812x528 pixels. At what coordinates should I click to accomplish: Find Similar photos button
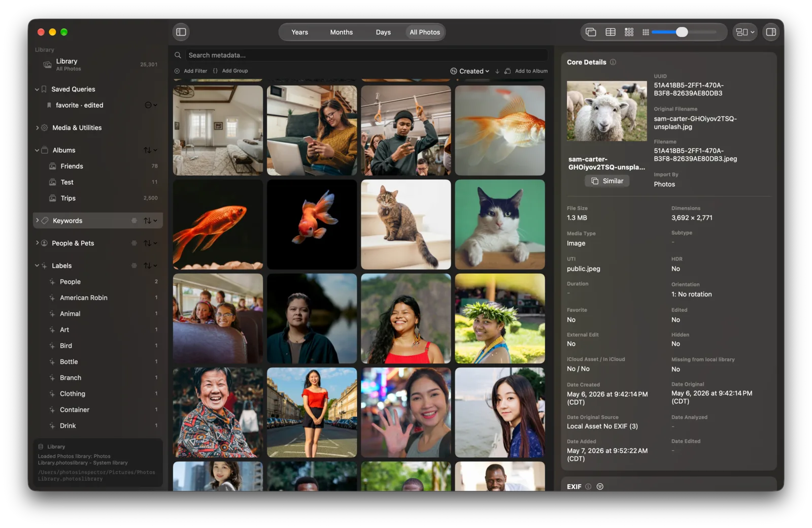click(x=607, y=181)
